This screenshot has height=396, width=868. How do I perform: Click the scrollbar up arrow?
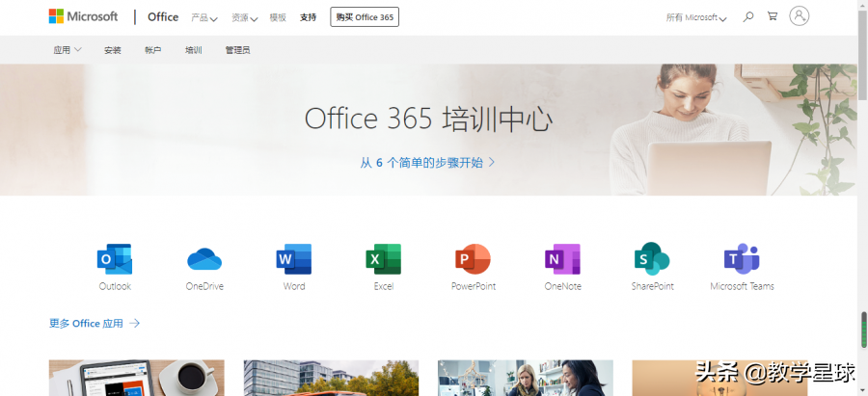(863, 5)
